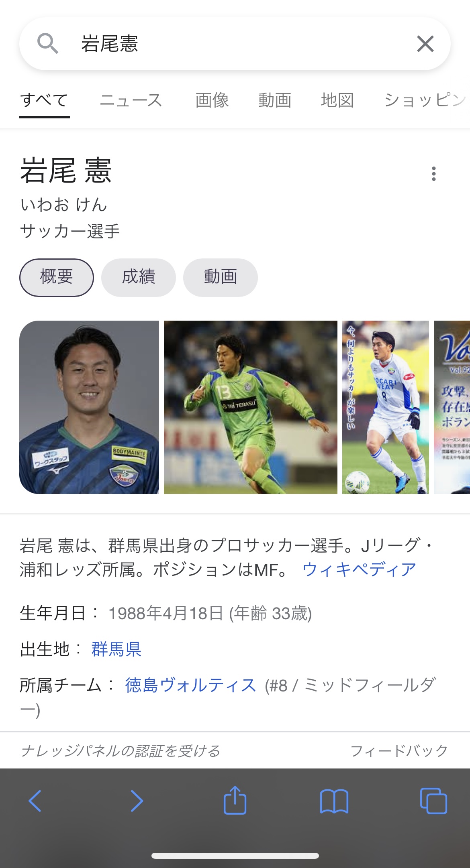Go forward with Safari's forward arrow
The image size is (470, 868).
tap(137, 801)
